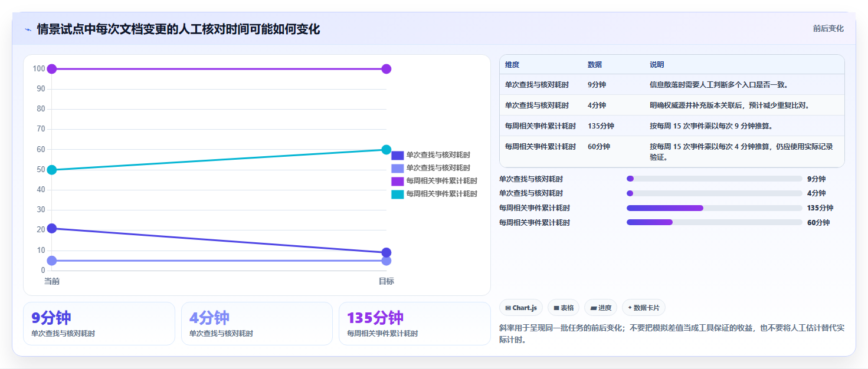The width and height of the screenshot is (868, 369).
Task: Click the 数据 column header
Action: coord(595,65)
